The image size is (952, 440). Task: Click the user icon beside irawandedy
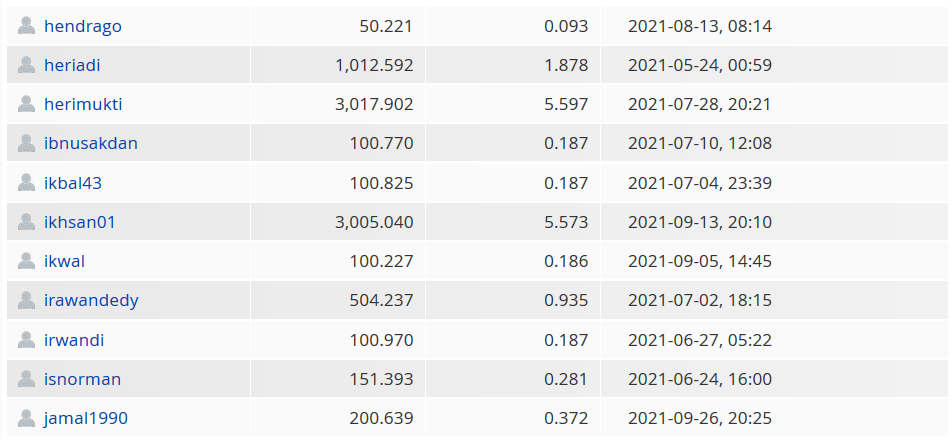click(26, 300)
